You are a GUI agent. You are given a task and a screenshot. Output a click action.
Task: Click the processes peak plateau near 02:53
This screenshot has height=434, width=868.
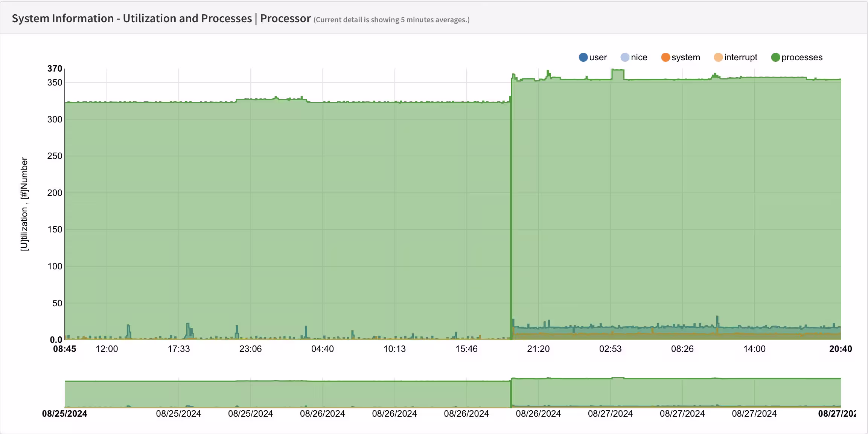tap(618, 70)
